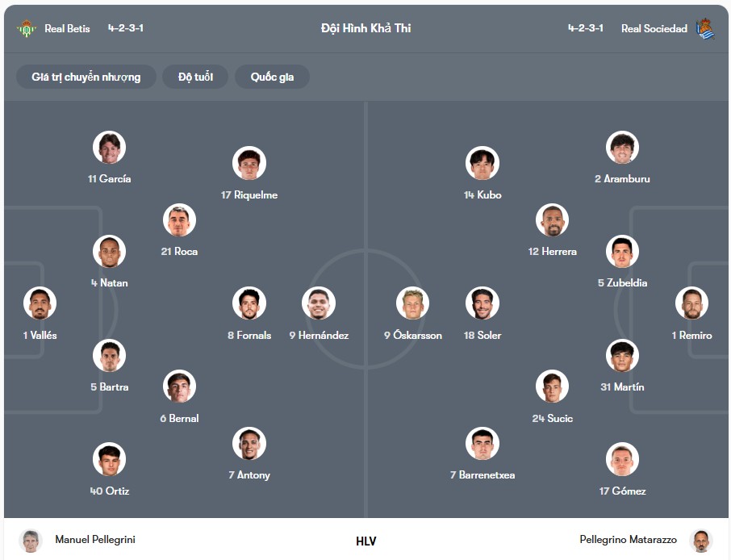Open the Real Betis team name link

(x=67, y=28)
